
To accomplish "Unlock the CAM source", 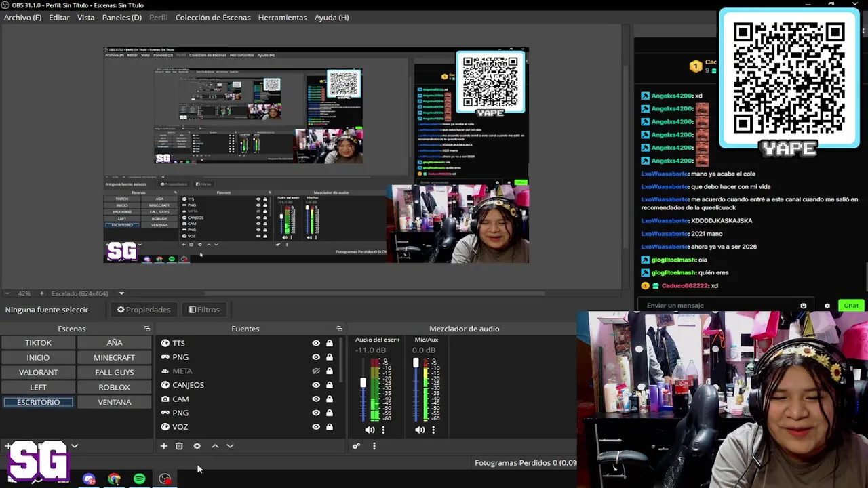I will pyautogui.click(x=330, y=399).
